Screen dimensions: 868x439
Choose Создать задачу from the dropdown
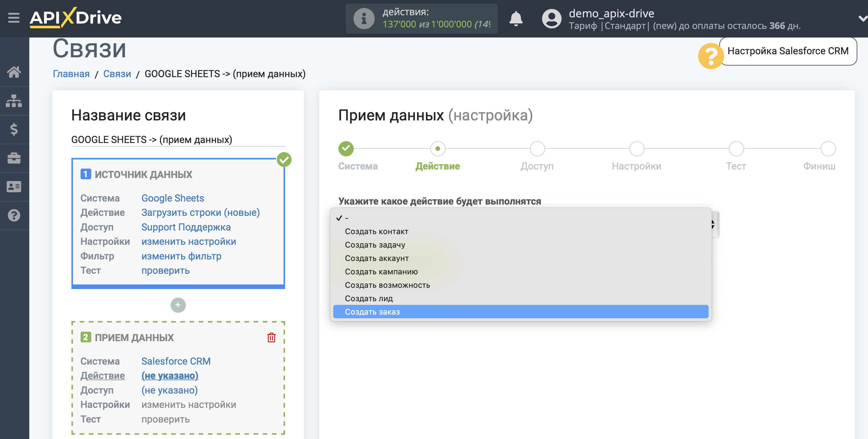click(521, 245)
